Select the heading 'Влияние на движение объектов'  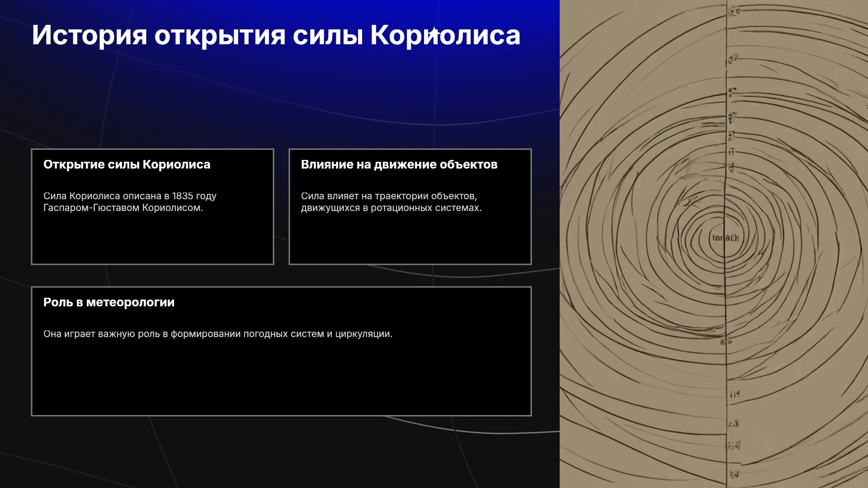click(x=399, y=164)
